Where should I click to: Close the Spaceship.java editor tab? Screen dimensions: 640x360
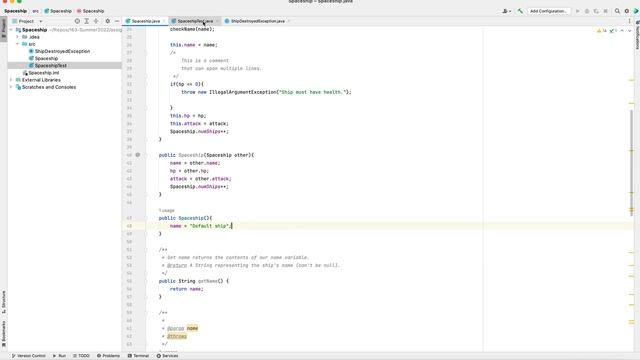click(x=164, y=21)
